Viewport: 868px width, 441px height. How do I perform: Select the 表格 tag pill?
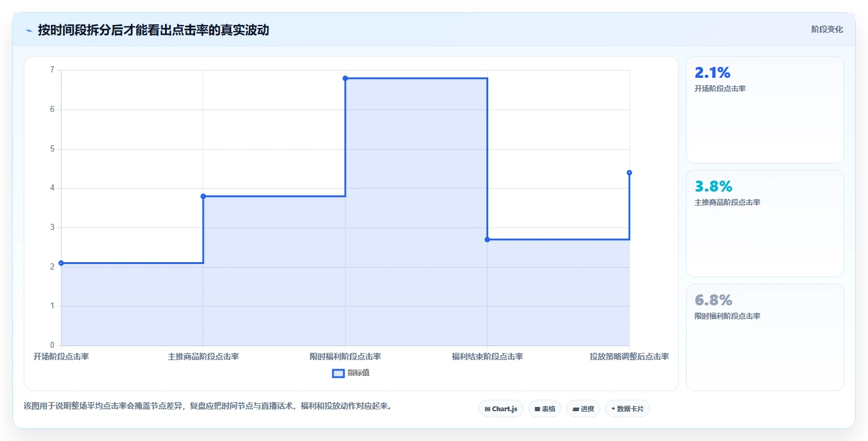[545, 409]
